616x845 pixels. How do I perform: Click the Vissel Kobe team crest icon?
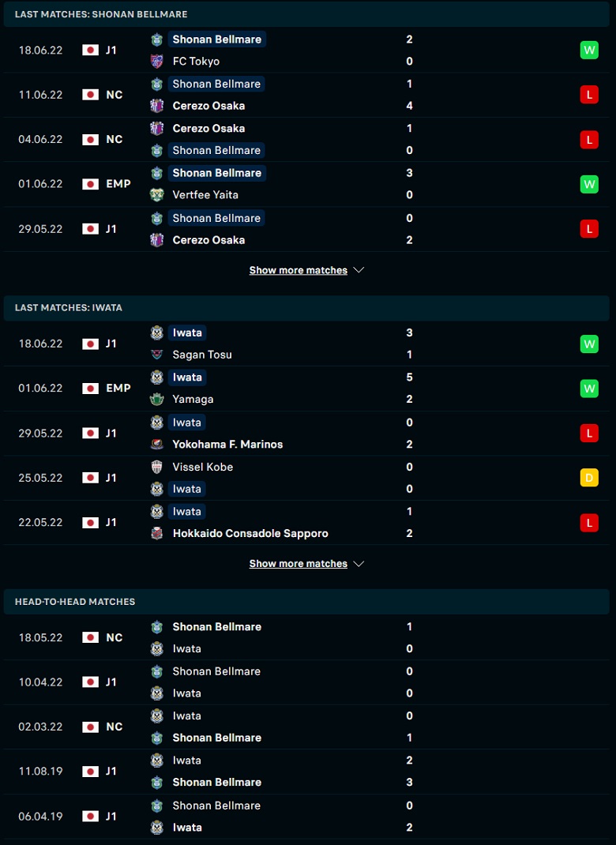coord(157,467)
